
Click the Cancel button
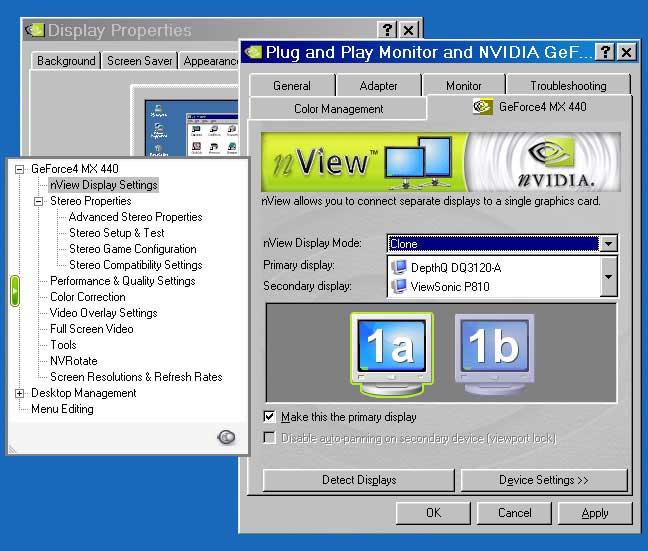point(515,513)
